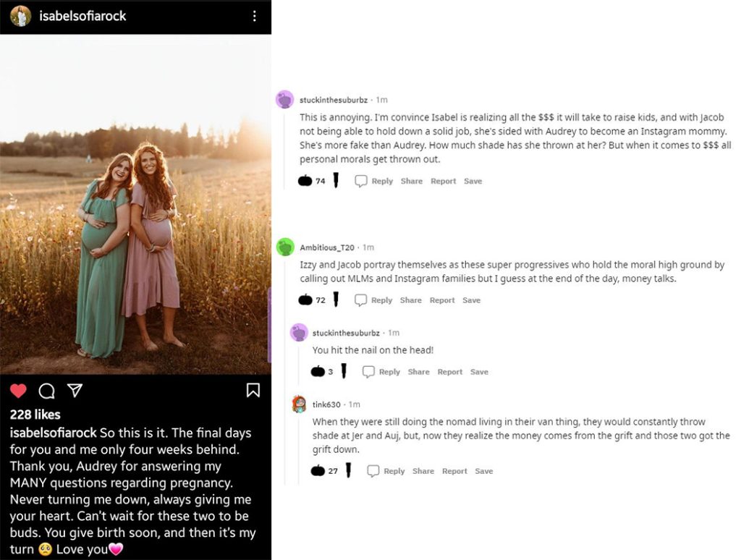Downvote the comment with 74 points

point(336,181)
